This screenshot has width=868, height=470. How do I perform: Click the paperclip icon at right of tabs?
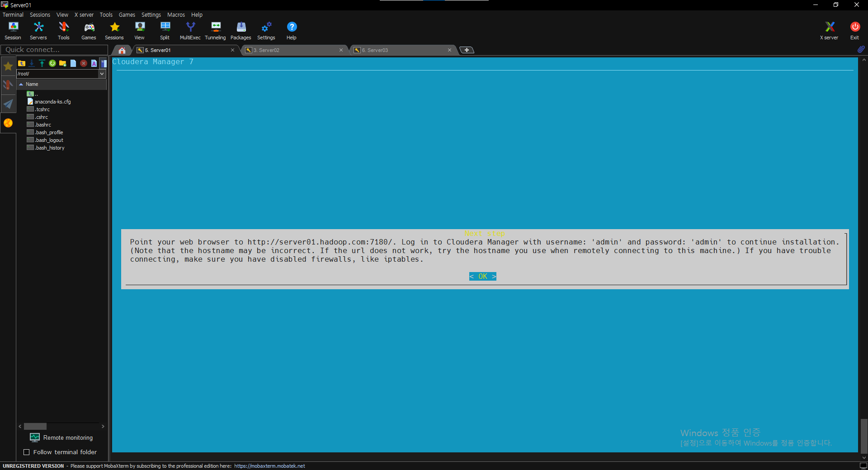(x=861, y=49)
